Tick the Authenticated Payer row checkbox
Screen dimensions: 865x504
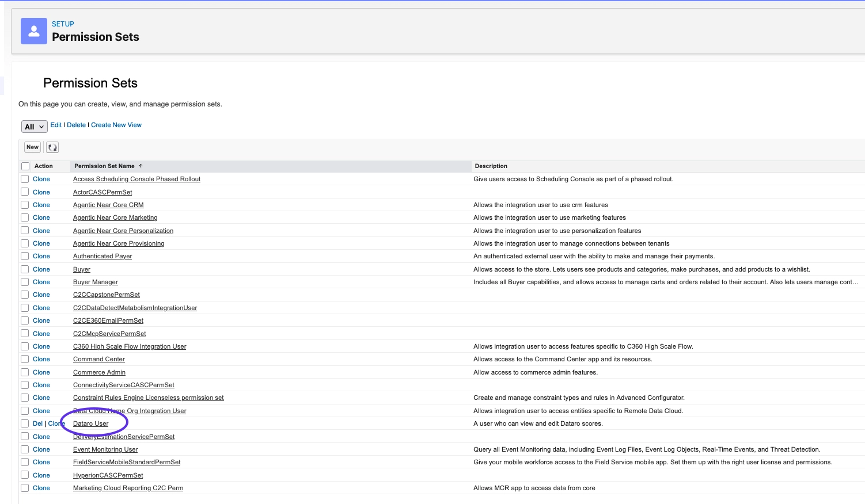25,256
